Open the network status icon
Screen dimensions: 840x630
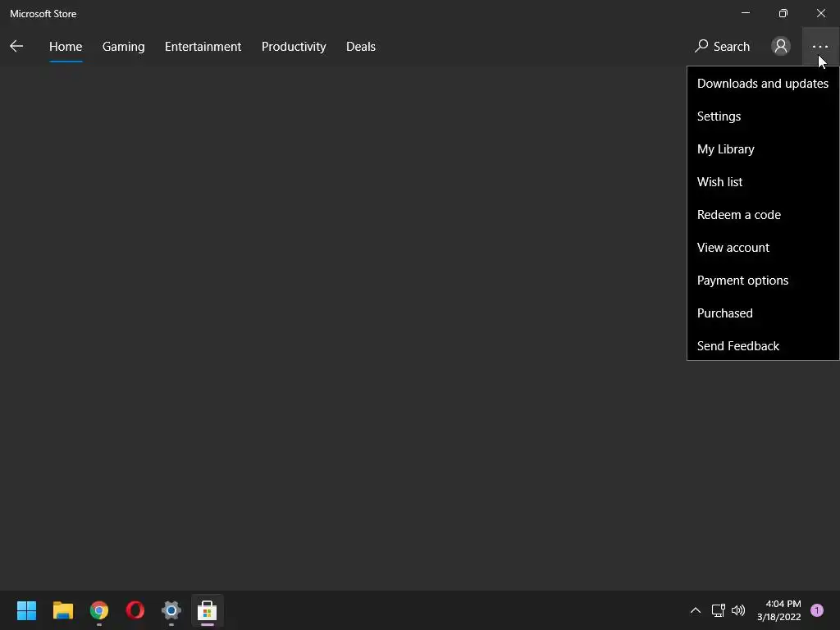[719, 610]
